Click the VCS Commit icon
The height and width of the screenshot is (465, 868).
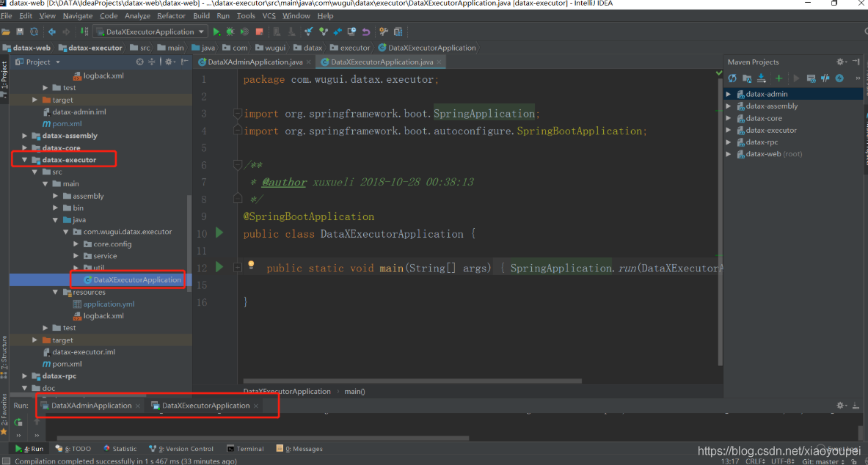(x=324, y=32)
